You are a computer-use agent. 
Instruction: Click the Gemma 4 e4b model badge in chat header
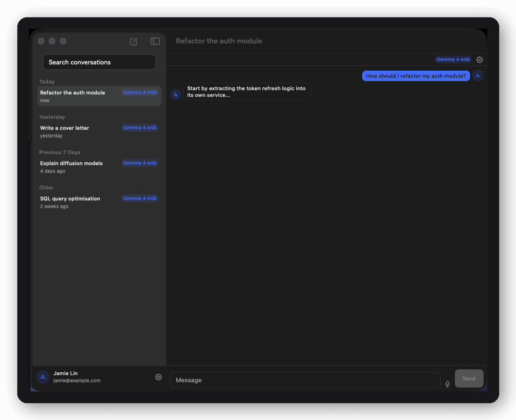(453, 60)
